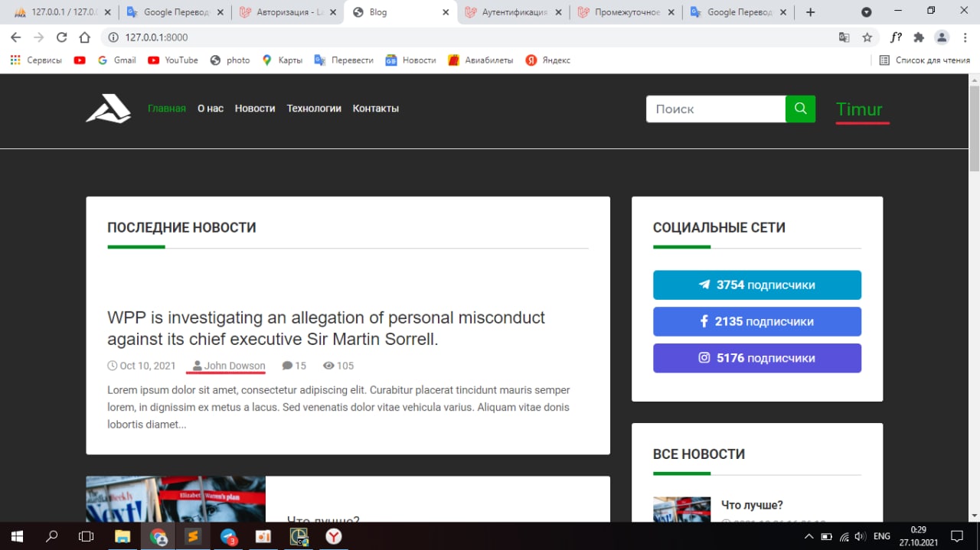
Task: Show hidden system tray icons chevron
Action: point(808,536)
